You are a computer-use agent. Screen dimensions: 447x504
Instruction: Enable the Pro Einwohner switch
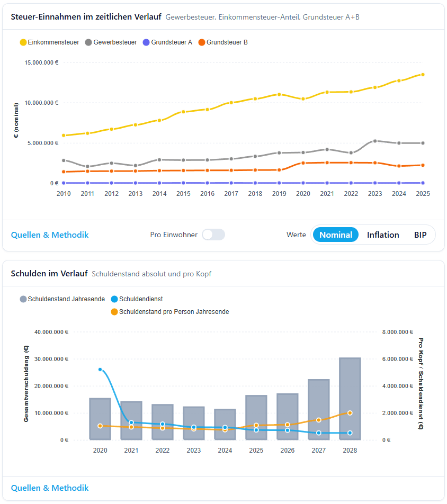tap(213, 235)
